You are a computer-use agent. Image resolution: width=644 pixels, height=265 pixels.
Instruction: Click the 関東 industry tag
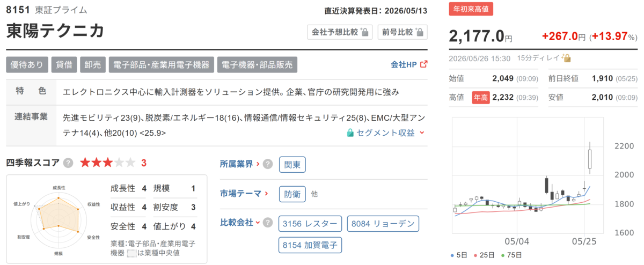click(x=292, y=164)
